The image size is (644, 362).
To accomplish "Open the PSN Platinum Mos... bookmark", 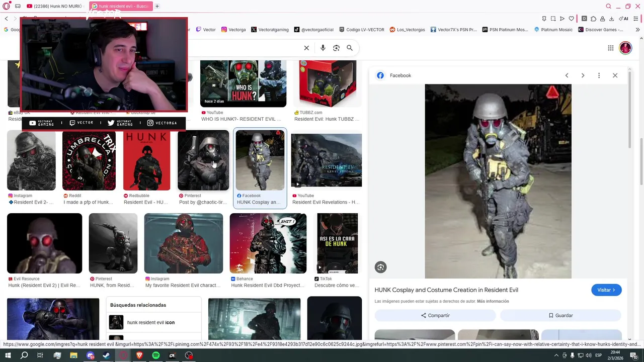I will (505, 30).
